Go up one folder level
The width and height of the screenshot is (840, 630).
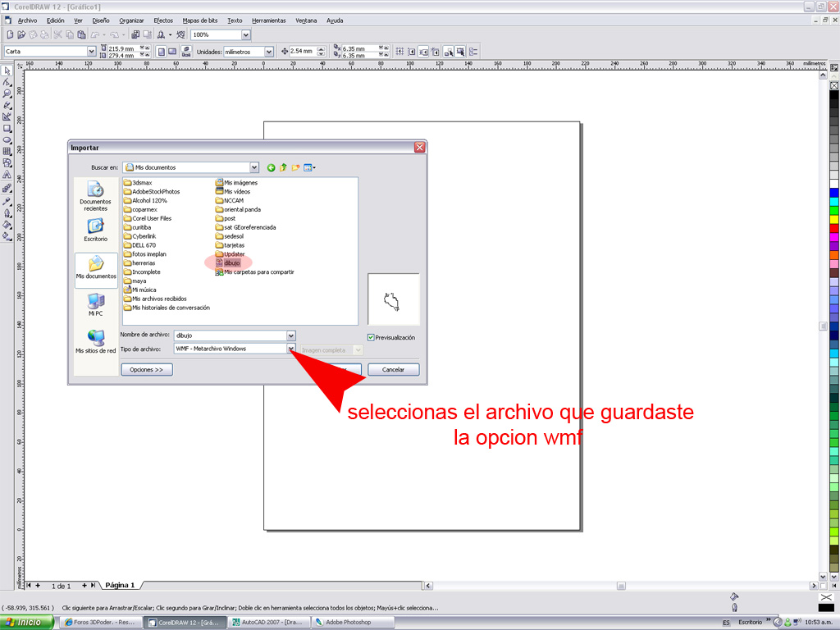(283, 167)
